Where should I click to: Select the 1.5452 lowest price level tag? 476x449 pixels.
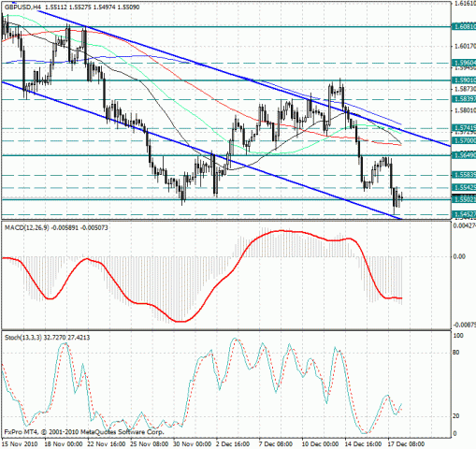click(x=464, y=214)
